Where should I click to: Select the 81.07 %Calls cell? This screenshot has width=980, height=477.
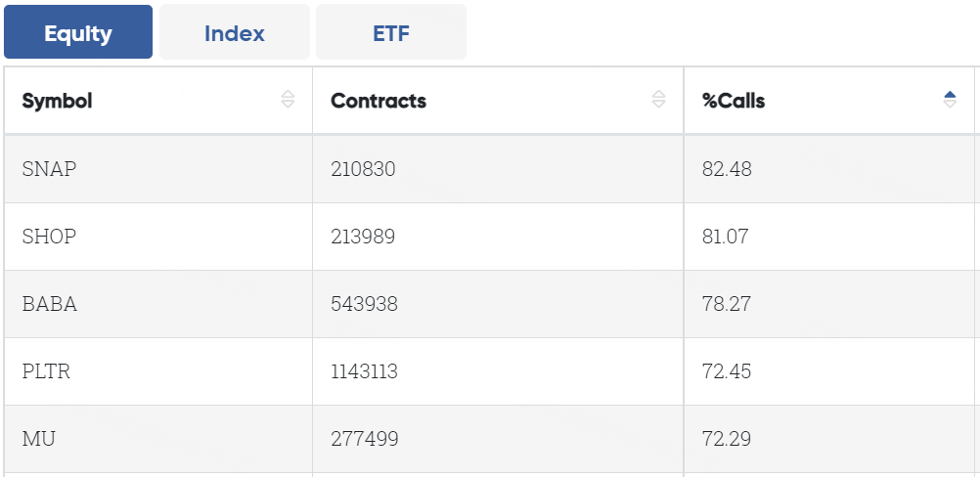pyautogui.click(x=727, y=237)
